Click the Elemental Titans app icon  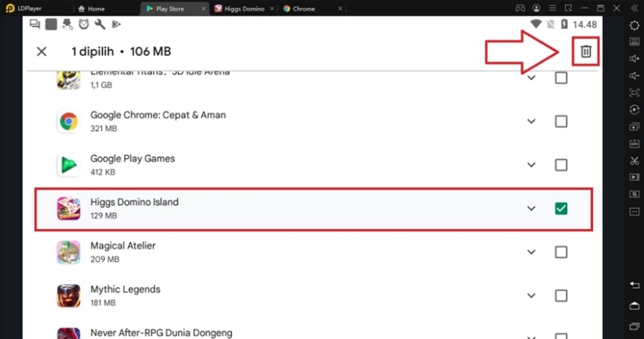point(69,80)
